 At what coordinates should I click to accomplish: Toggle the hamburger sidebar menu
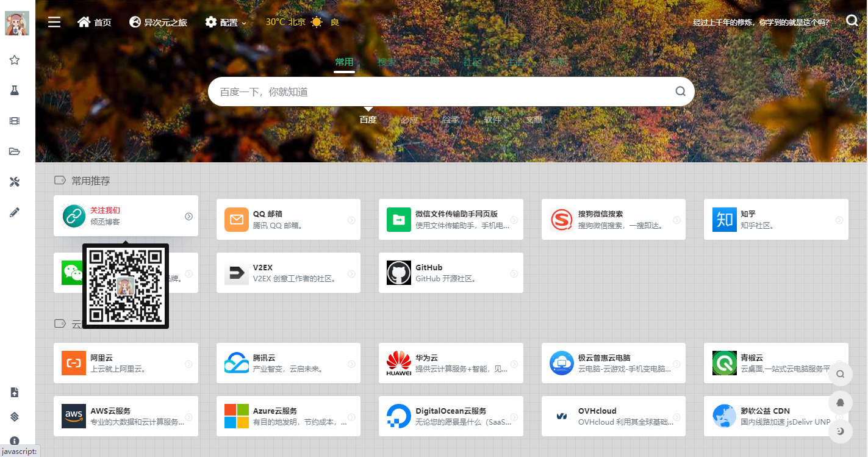pos(54,23)
